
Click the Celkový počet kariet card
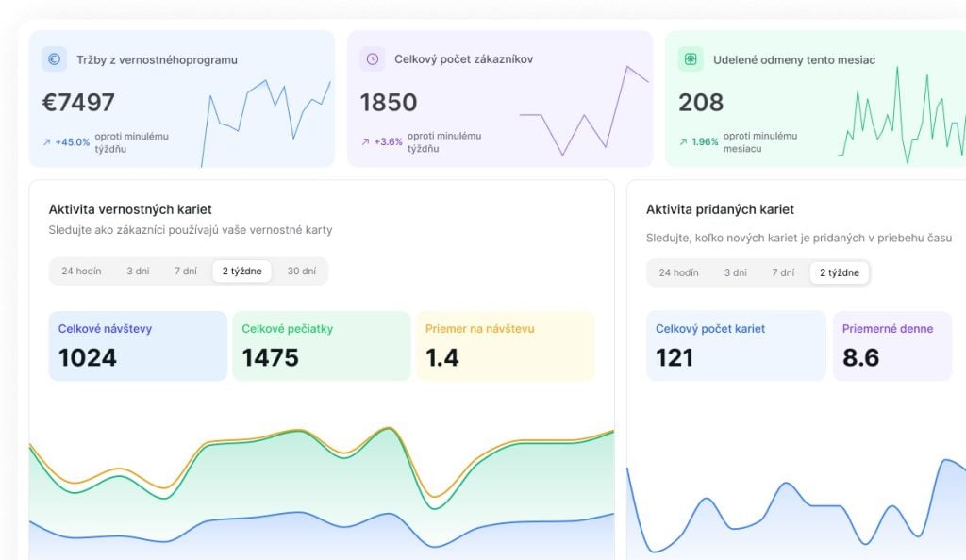pos(736,346)
